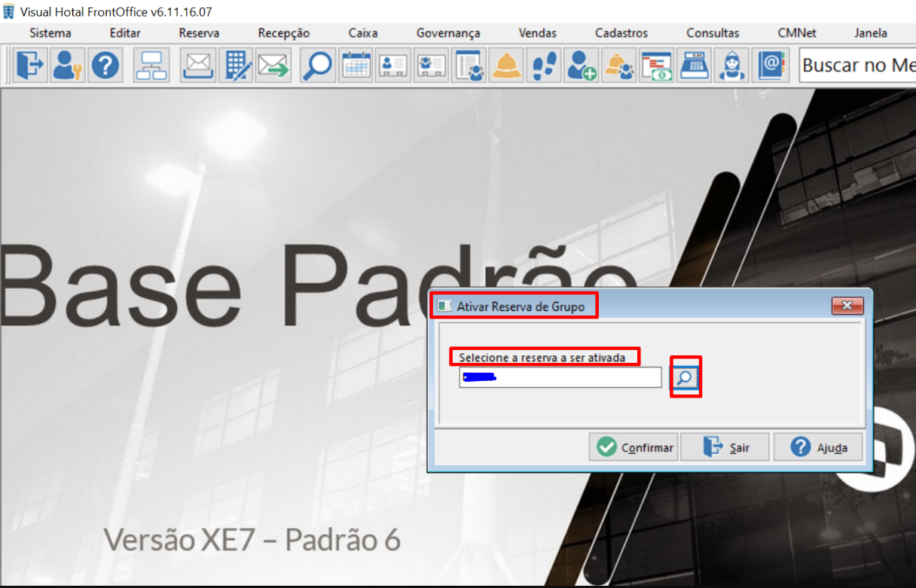This screenshot has width=916, height=588.
Task: Click the plain envelope toolbar icon
Action: coord(198,66)
